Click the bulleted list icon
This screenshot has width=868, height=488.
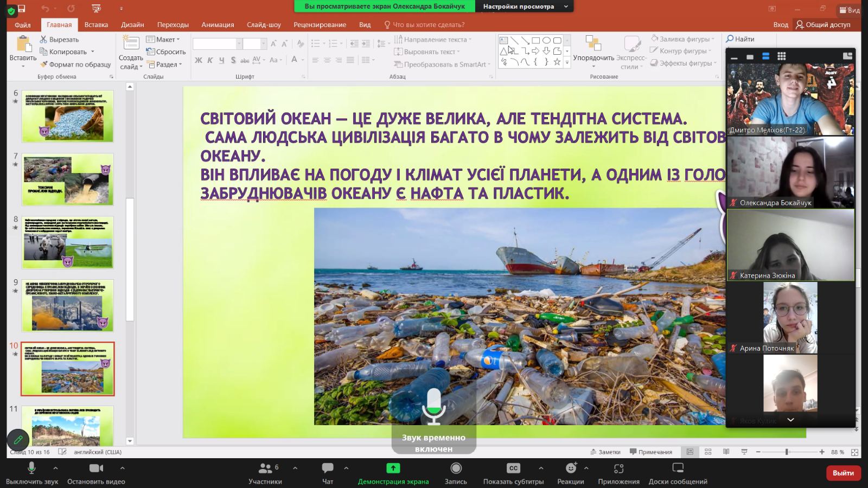coord(315,43)
